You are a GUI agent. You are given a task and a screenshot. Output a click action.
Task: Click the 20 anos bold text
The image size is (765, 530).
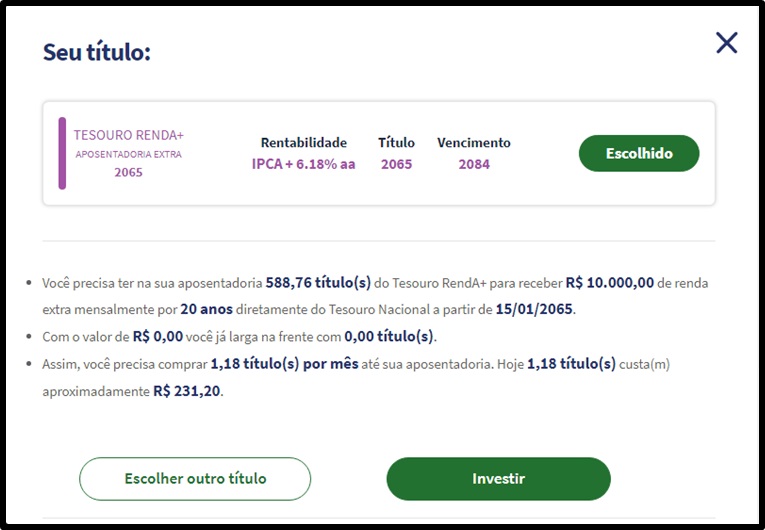click(x=206, y=309)
